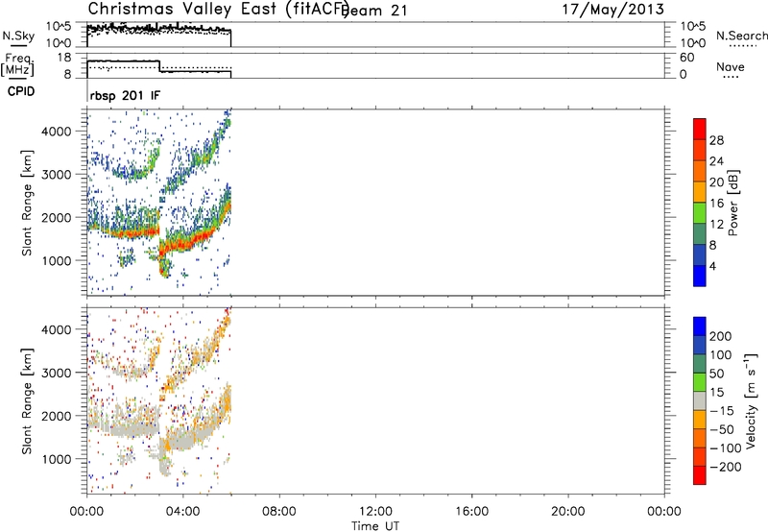The height and width of the screenshot is (532, 768).
Task: Click the '16:00' time axis label
Action: pos(471,512)
